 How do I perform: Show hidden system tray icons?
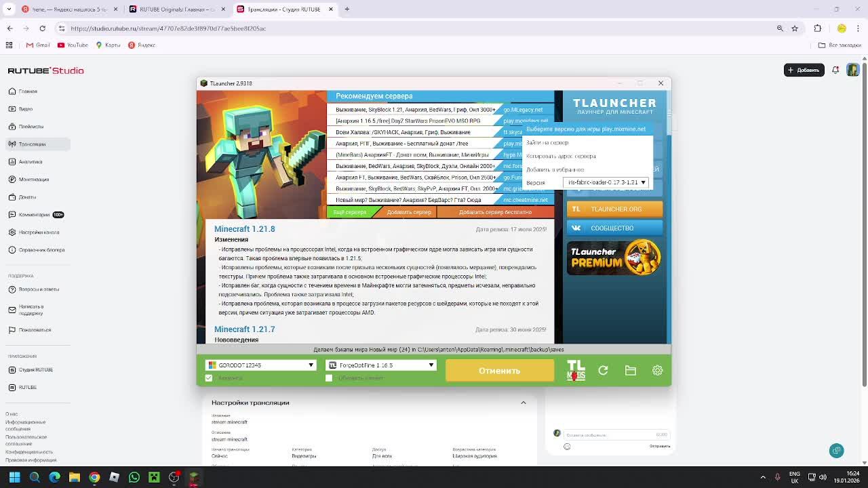763,477
